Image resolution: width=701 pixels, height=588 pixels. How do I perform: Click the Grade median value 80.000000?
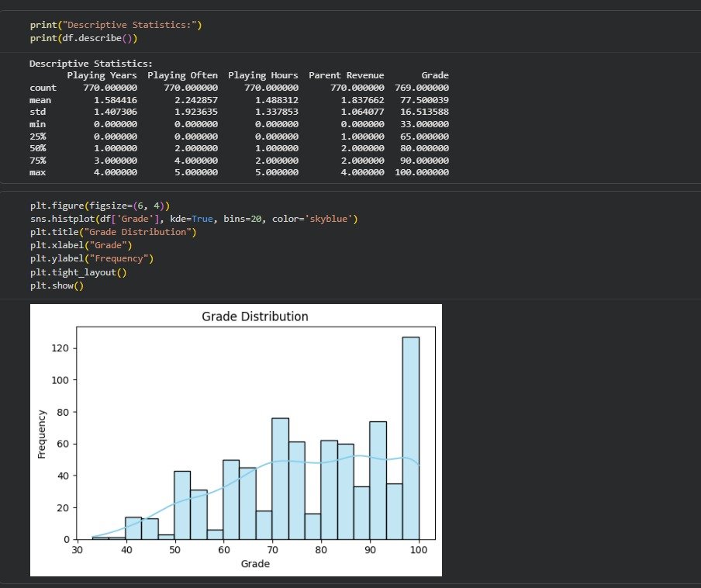click(424, 148)
